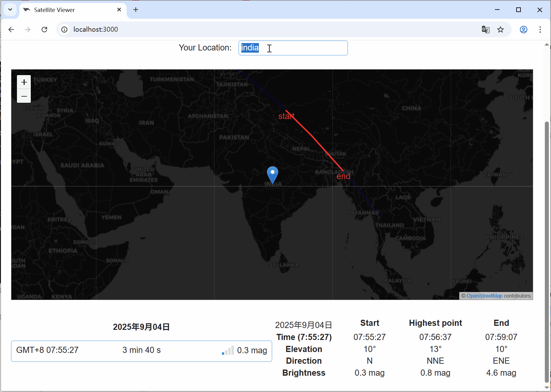
Task: Click the Highest point time 07:56:37
Action: pos(435,337)
